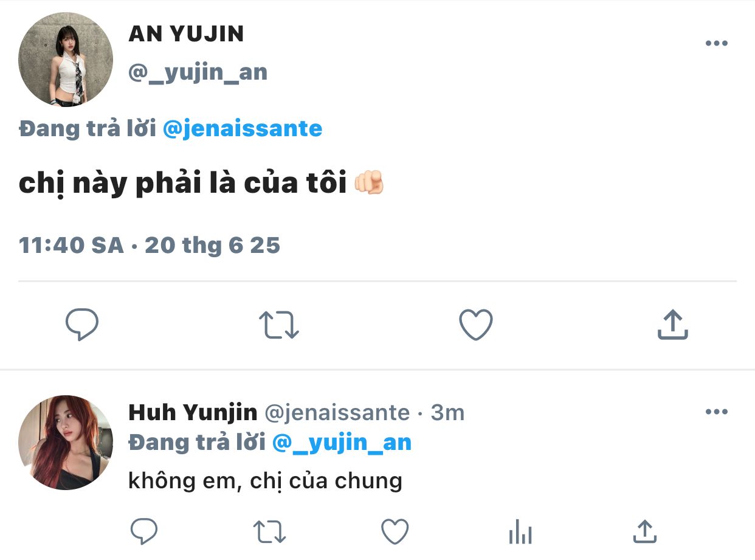
Task: Reply to Huh Yunjin's tweet
Action: 144,532
